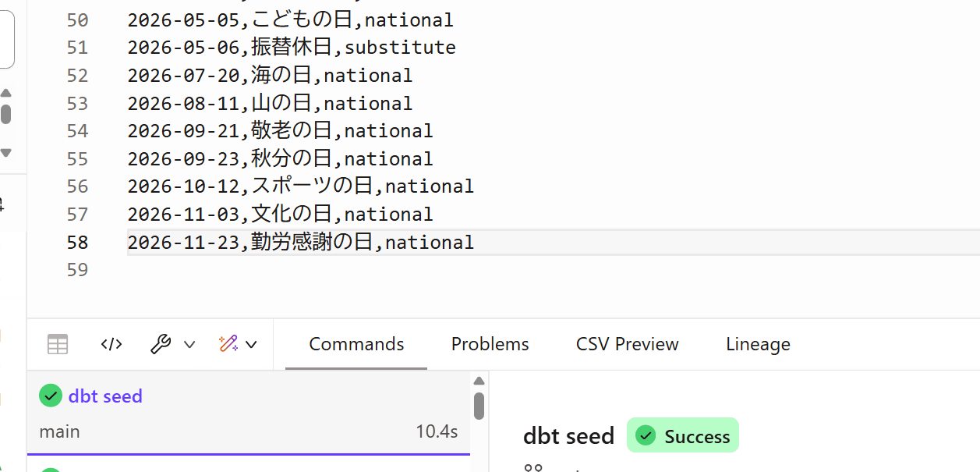Select the purple dbt seed command link

coord(105,396)
